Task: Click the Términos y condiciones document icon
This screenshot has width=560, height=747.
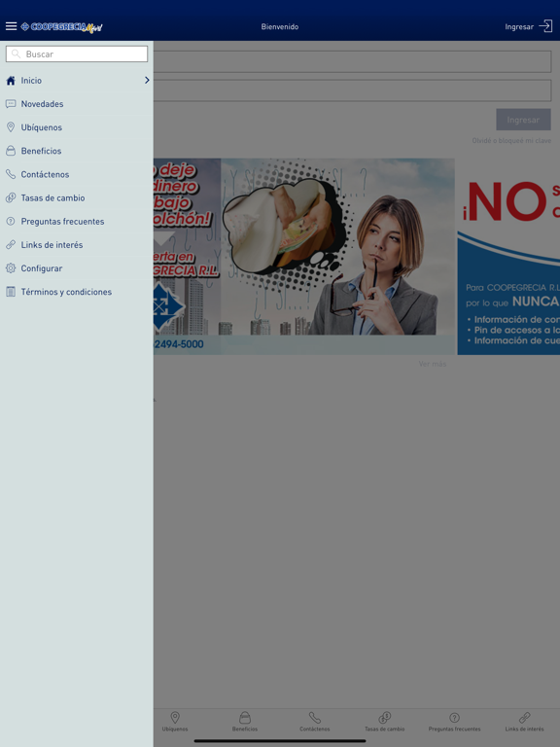Action: pyautogui.click(x=11, y=292)
